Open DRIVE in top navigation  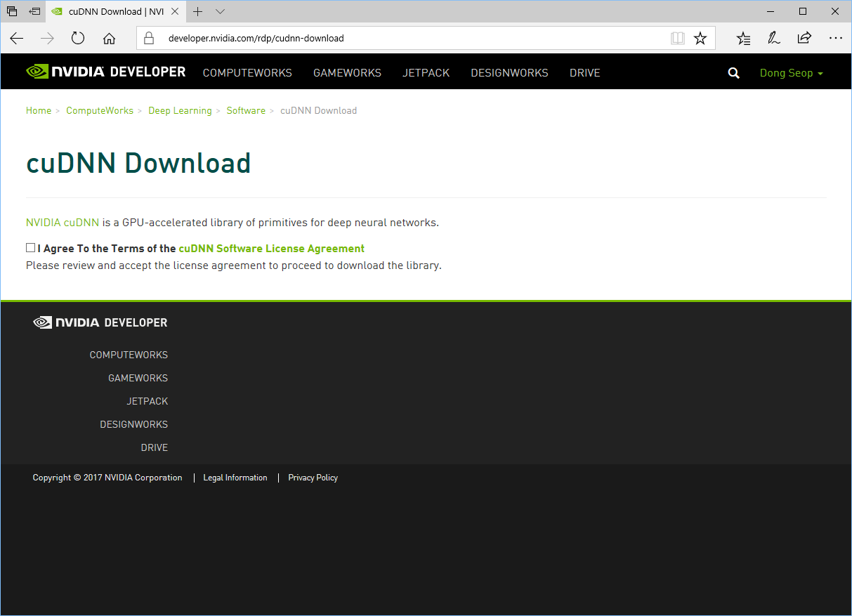point(585,73)
